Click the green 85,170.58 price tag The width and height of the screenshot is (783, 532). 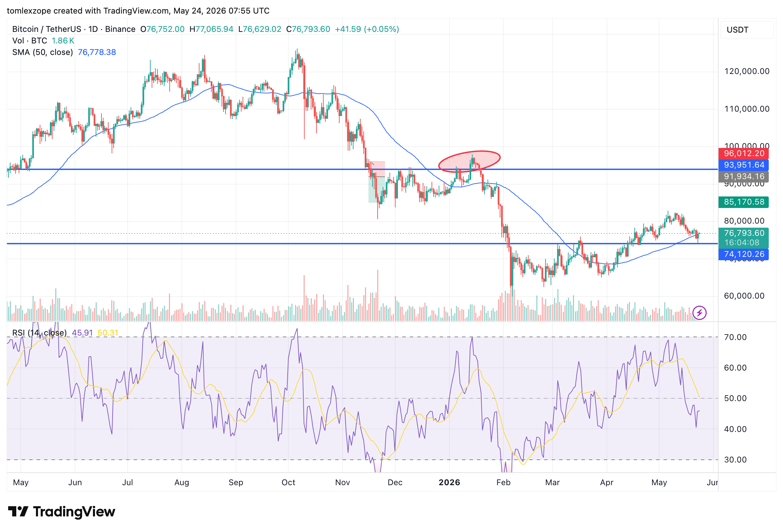coord(744,202)
